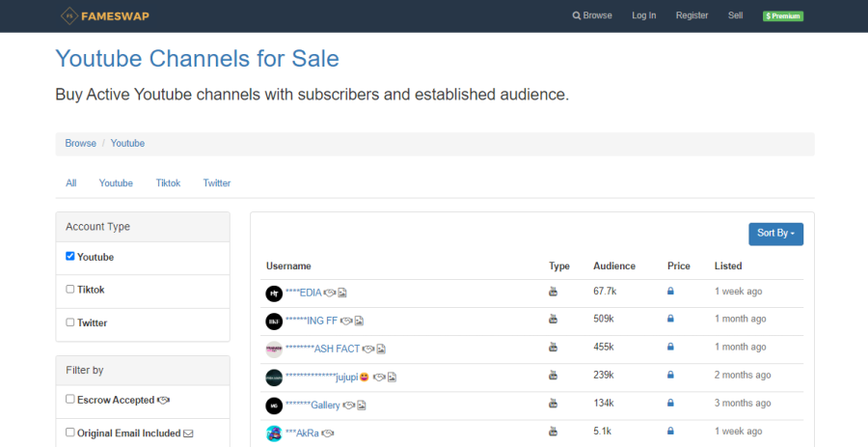Click the YouTube type icon in ASH FACT row

pyautogui.click(x=553, y=348)
